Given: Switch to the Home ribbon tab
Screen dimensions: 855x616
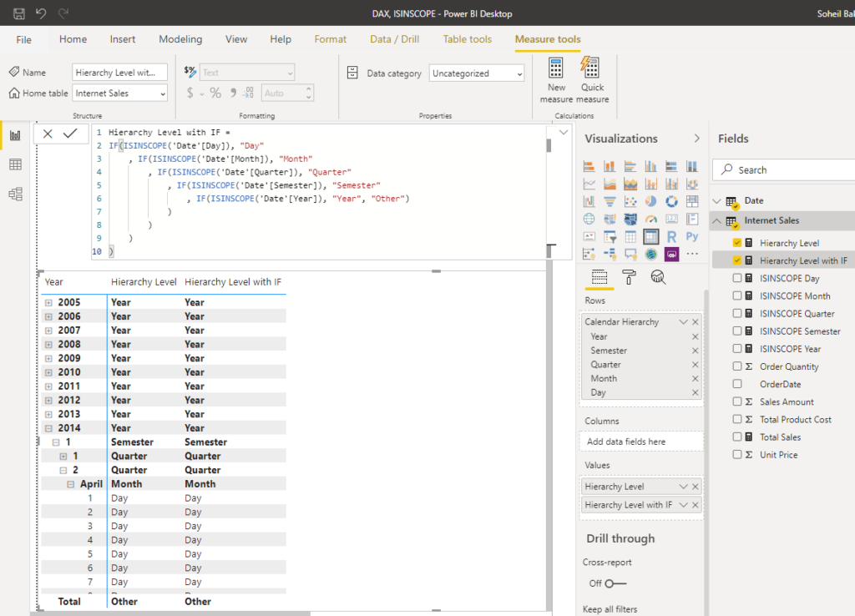Looking at the screenshot, I should click(x=73, y=39).
